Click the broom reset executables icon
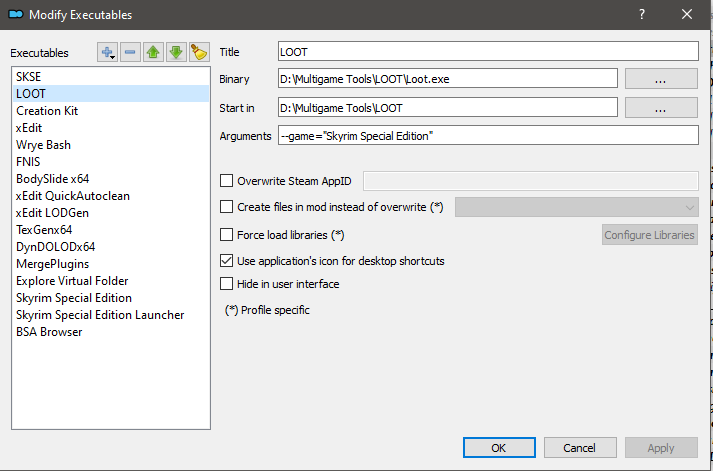 [198, 52]
